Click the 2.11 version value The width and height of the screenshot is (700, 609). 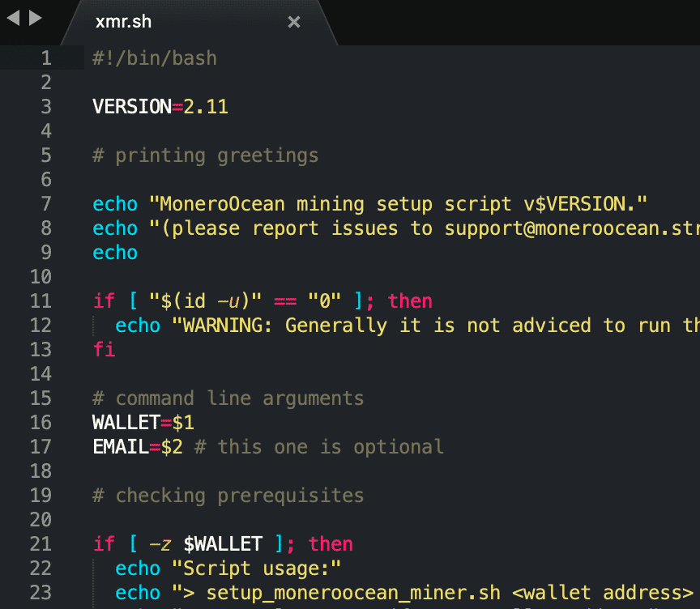206,107
